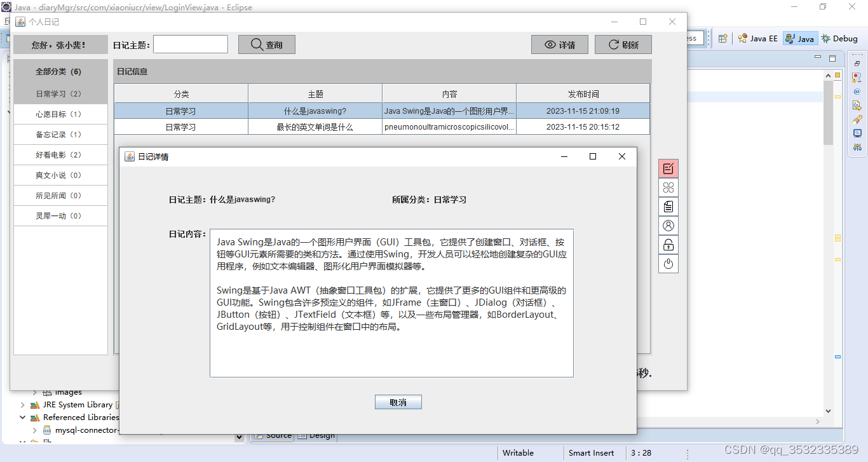Viewport: 868px width, 462px height.
Task: Click the four-petal category icon
Action: (x=668, y=187)
